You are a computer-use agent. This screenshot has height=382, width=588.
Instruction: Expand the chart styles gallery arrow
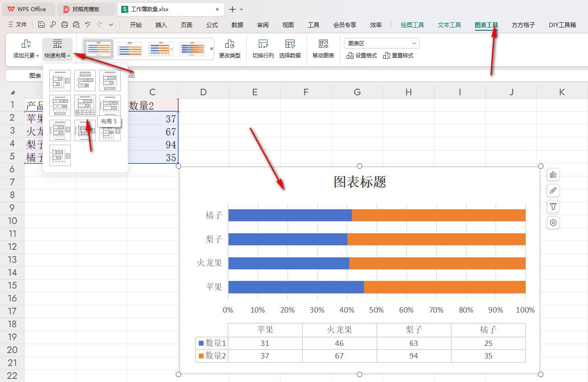[x=212, y=48]
